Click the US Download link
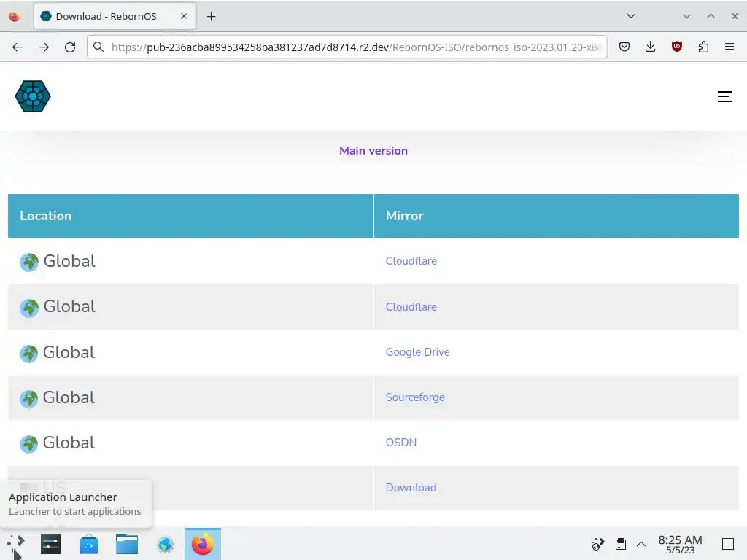The image size is (747, 560). [411, 488]
